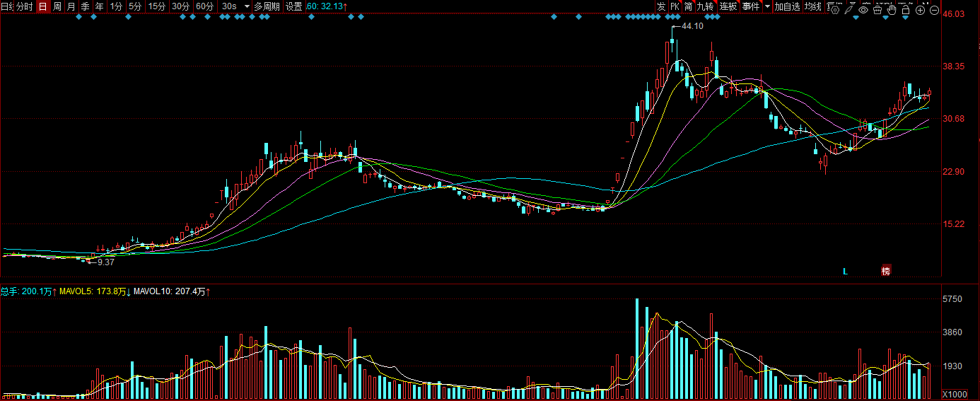Viewport: 980px width, 401px height.
Task: Switch to 年 yearly period
Action: 99,6
